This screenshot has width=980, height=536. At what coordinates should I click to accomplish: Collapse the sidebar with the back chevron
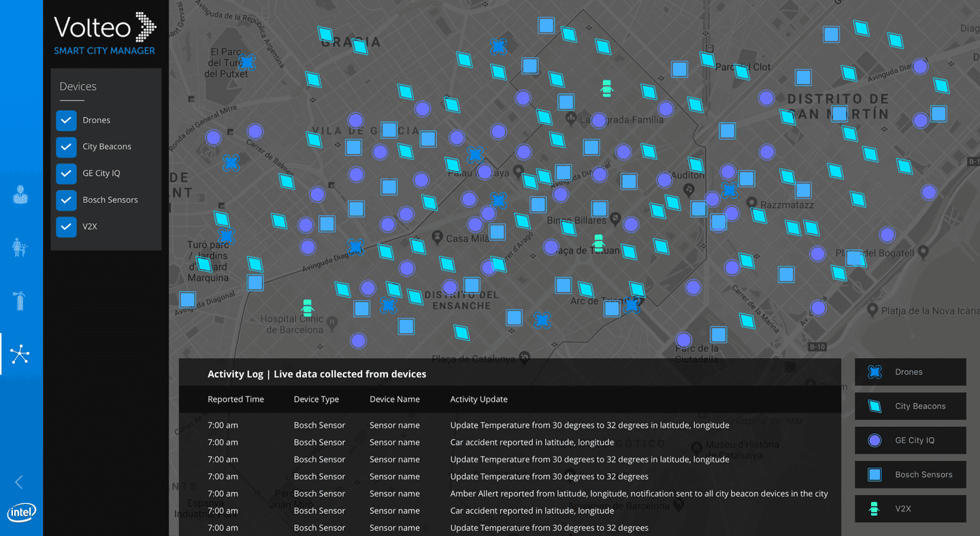pos(19,482)
